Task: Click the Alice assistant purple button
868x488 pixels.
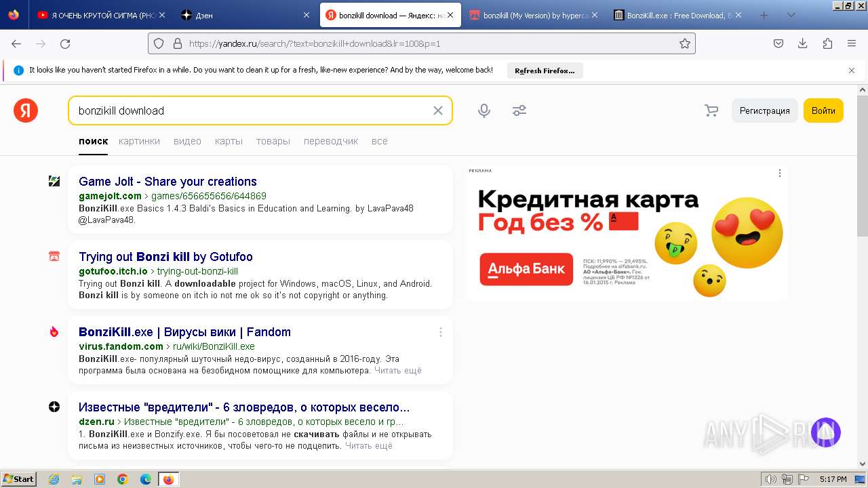Action: pyautogui.click(x=825, y=432)
